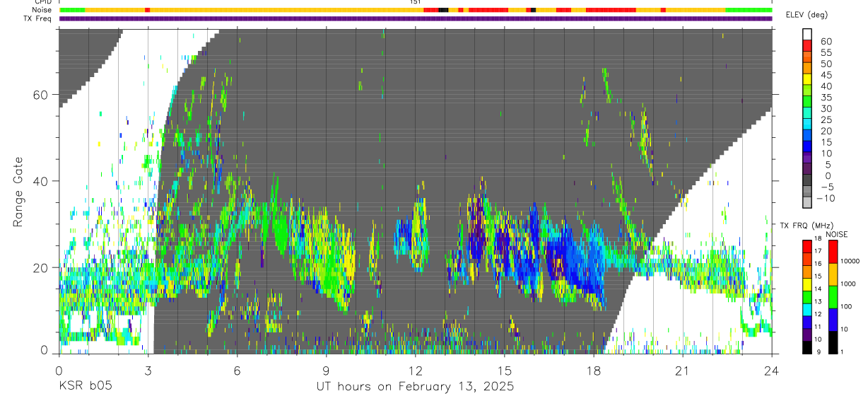868x401 pixels.
Task: Click the Range Gate axis tick label '20'
Action: (x=42, y=267)
